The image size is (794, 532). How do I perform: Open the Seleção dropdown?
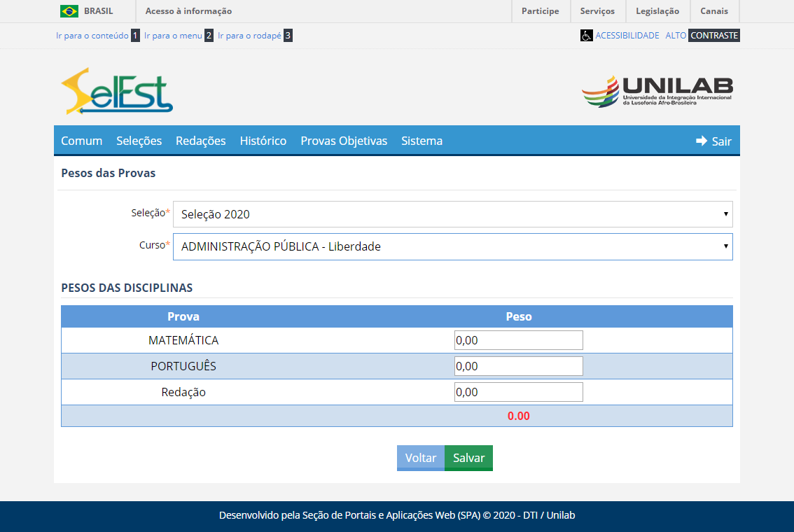tap(452, 214)
